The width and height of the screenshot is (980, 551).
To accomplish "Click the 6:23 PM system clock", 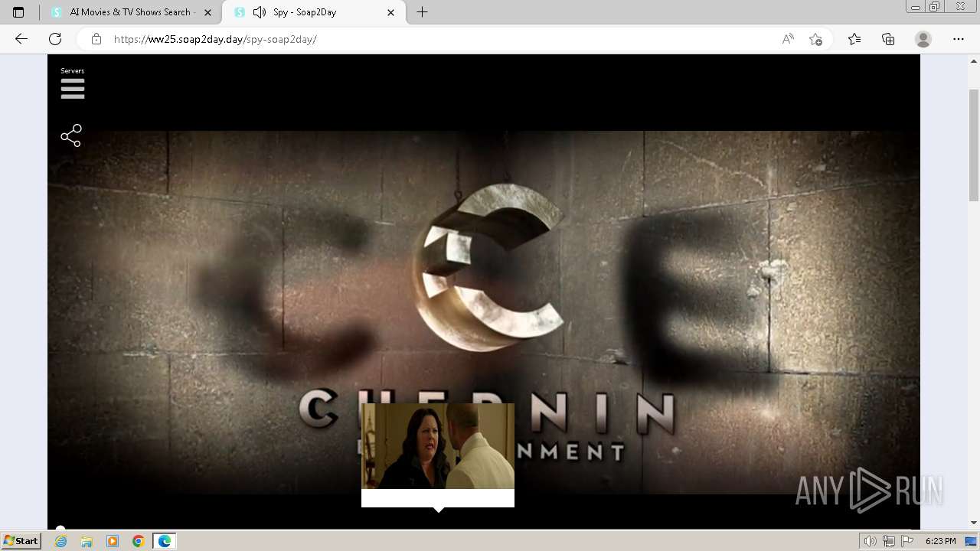I will (x=940, y=541).
